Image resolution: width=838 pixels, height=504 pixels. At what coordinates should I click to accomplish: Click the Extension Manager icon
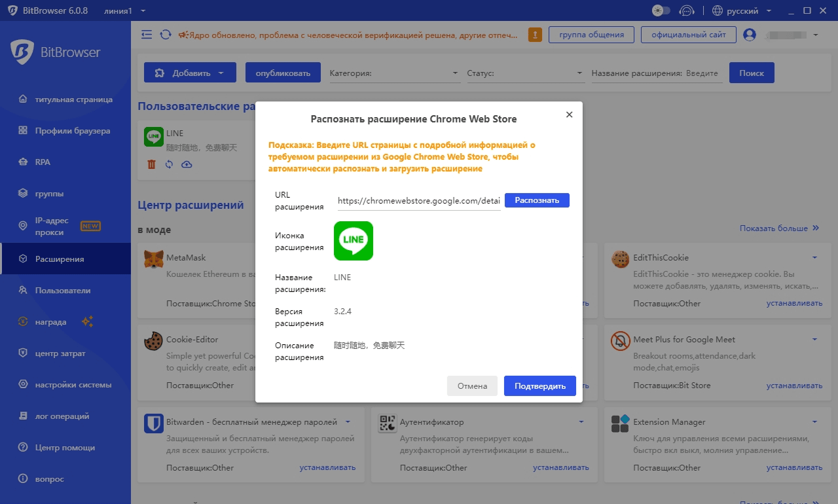click(x=621, y=423)
